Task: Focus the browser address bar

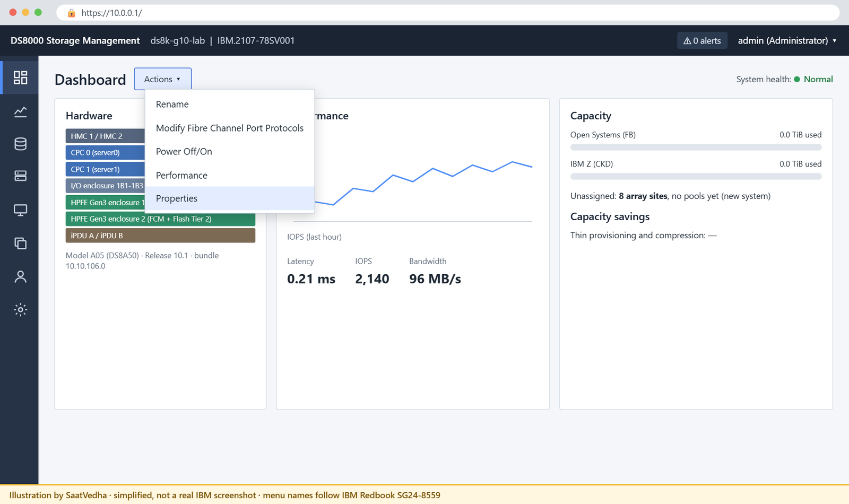Action: (x=447, y=13)
